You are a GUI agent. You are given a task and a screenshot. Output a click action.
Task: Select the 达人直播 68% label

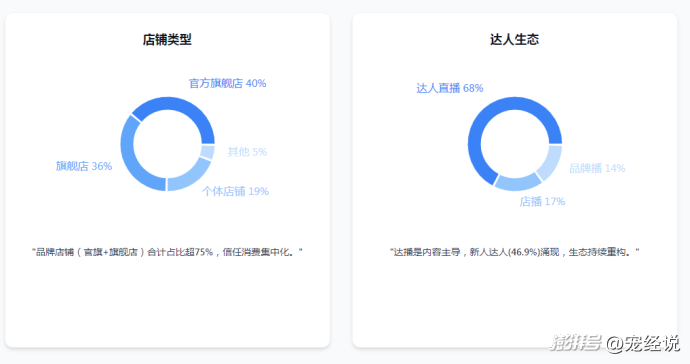(450, 88)
